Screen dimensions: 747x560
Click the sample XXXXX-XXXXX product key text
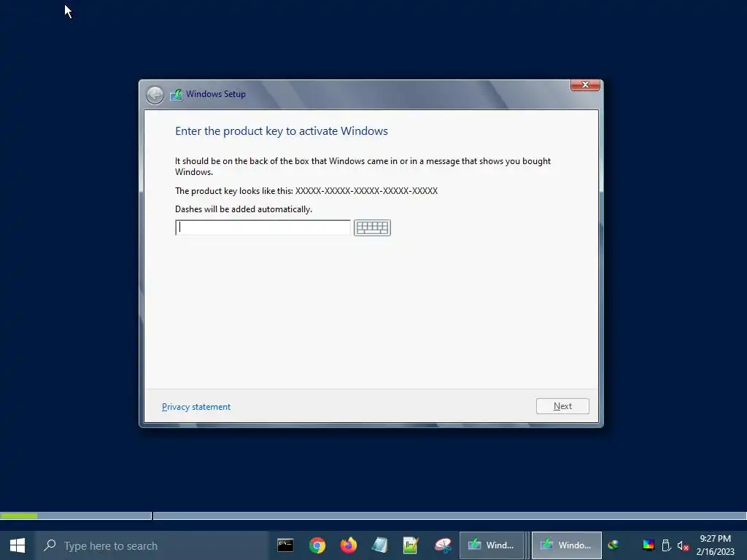coord(366,191)
